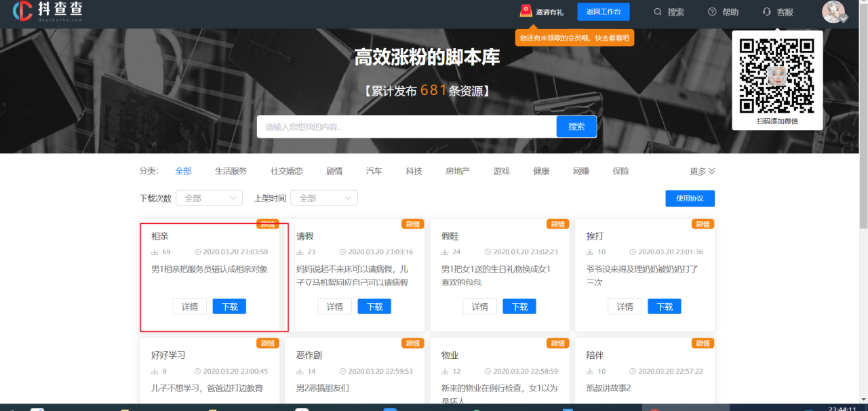The width and height of the screenshot is (868, 411).
Task: Open the 使用协议 agreement
Action: point(690,197)
